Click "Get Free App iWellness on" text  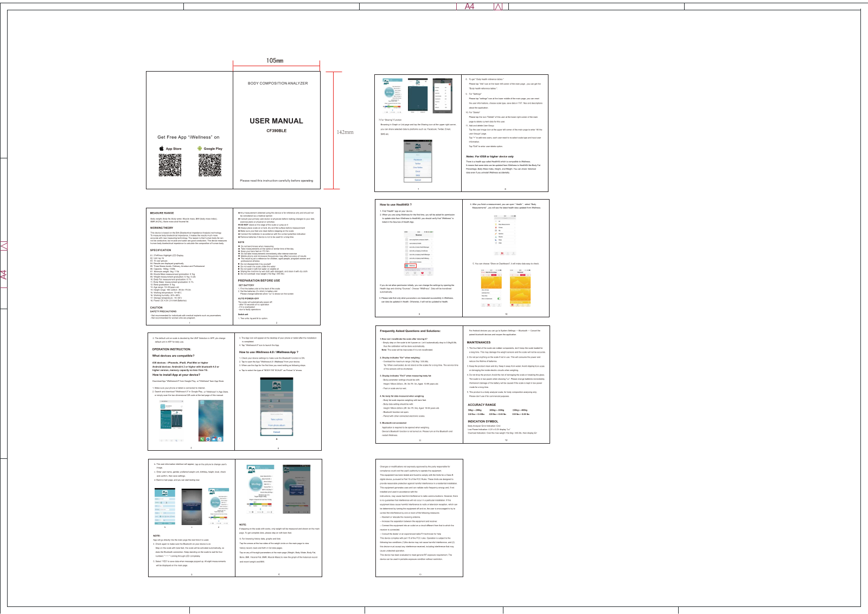tap(188, 137)
